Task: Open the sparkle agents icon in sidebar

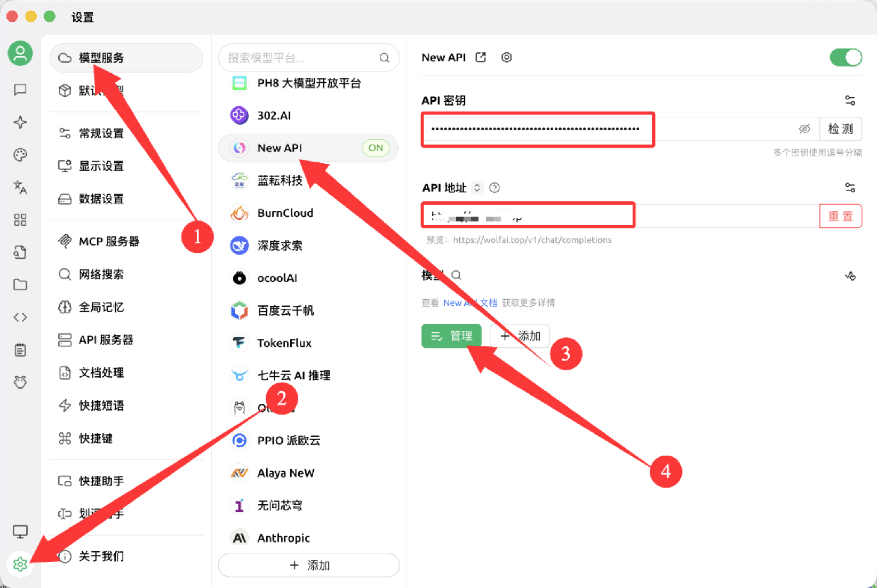Action: click(x=20, y=122)
